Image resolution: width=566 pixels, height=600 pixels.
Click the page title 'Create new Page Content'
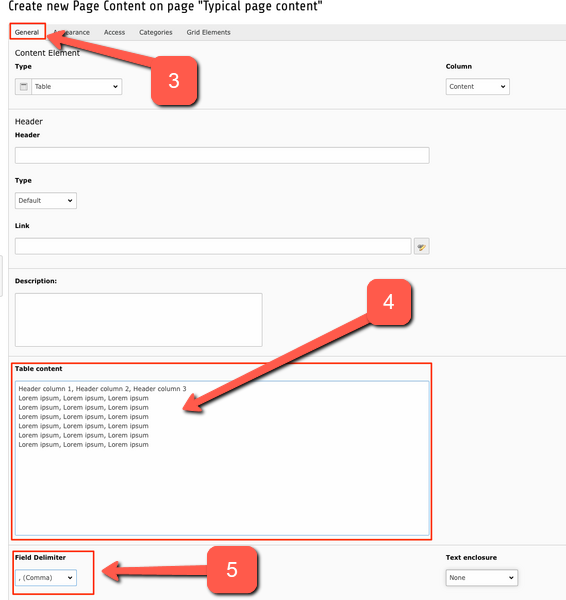click(165, 6)
